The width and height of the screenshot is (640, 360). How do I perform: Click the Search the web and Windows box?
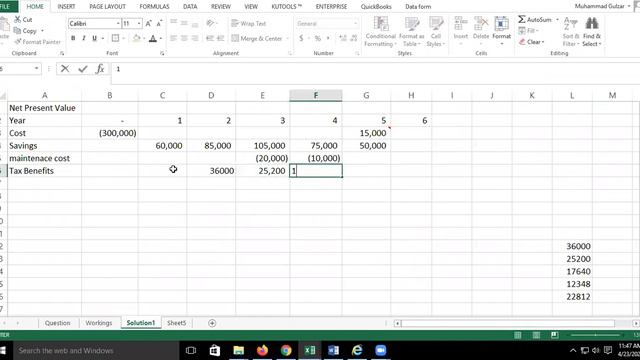click(96, 350)
